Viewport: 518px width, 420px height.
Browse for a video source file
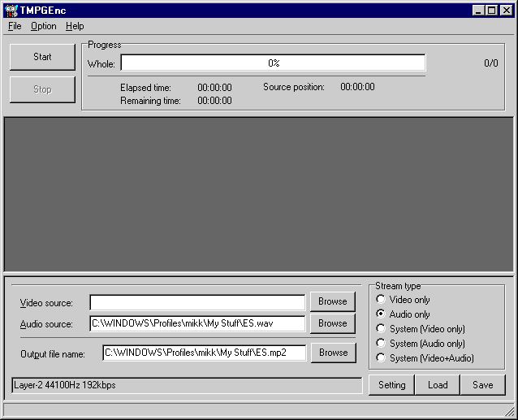[x=333, y=301]
